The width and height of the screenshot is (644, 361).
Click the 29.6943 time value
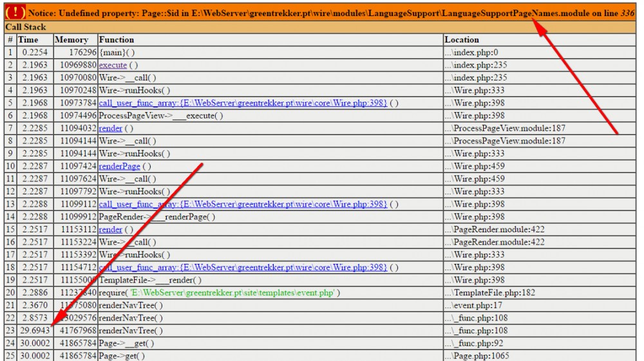click(x=35, y=331)
